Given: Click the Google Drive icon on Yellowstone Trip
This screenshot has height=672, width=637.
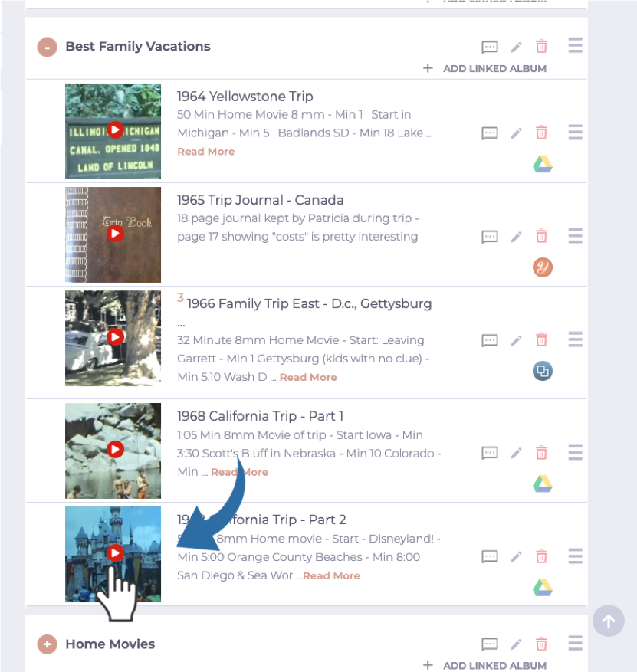Looking at the screenshot, I should 542,164.
